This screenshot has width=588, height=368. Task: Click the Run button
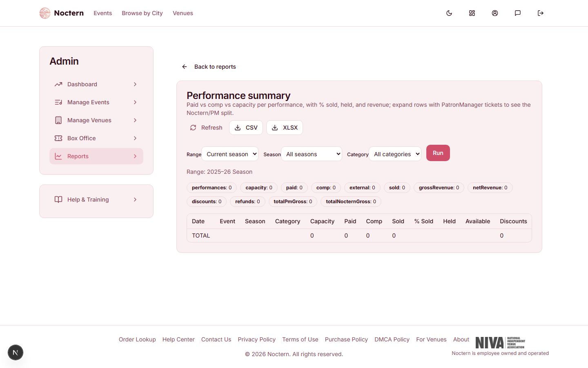coord(438,153)
